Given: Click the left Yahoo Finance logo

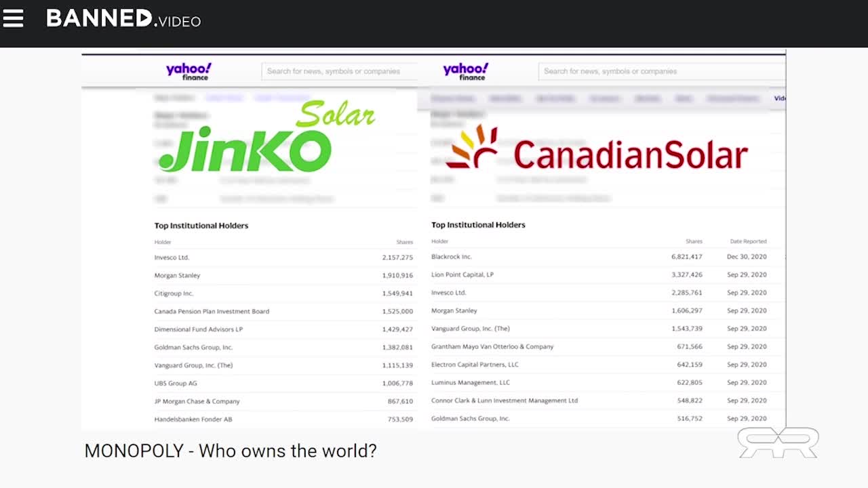Looking at the screenshot, I should (189, 71).
